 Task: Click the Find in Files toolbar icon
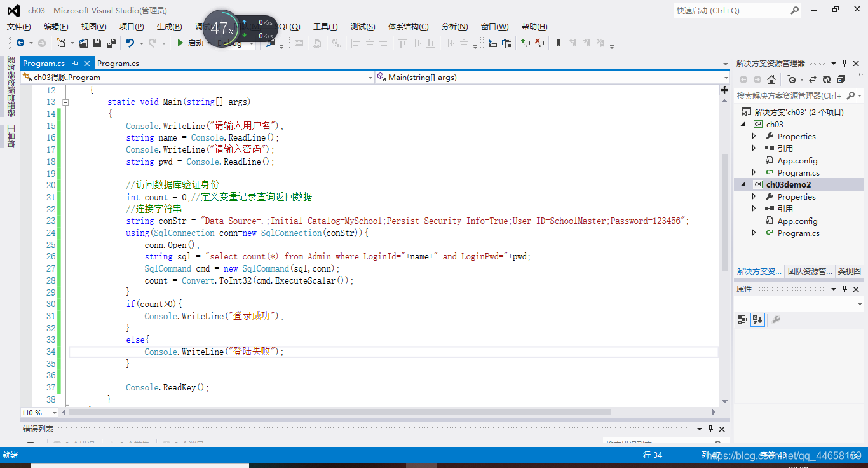270,43
